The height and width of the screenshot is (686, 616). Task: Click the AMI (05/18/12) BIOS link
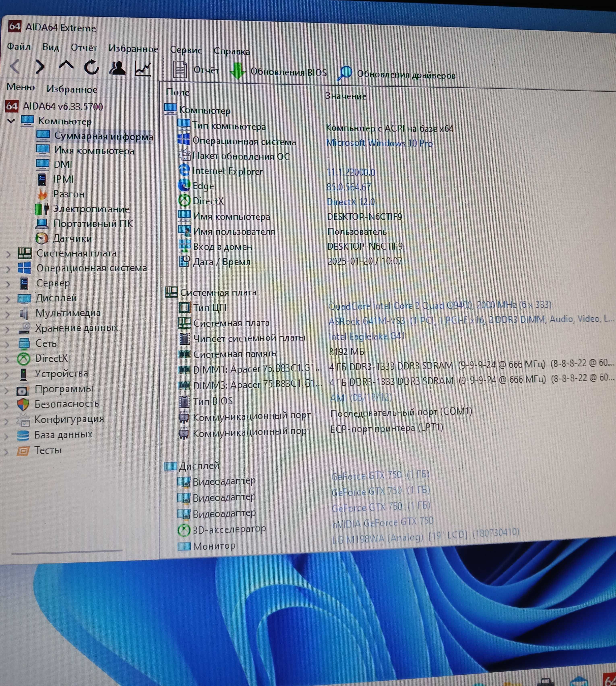click(x=361, y=397)
